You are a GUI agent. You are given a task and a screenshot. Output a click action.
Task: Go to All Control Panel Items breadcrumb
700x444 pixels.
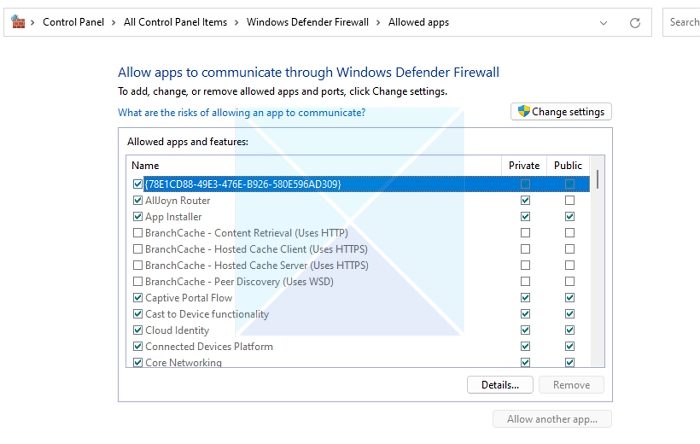pyautogui.click(x=175, y=22)
